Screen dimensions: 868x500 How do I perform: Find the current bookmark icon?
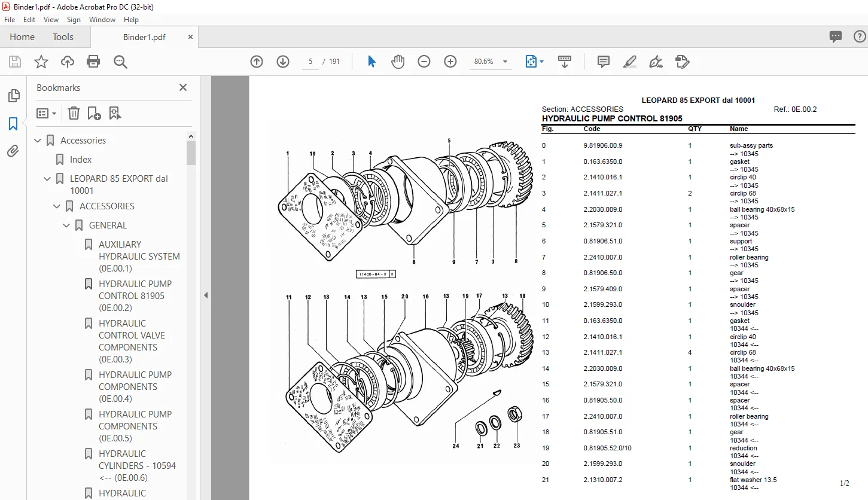[115, 113]
